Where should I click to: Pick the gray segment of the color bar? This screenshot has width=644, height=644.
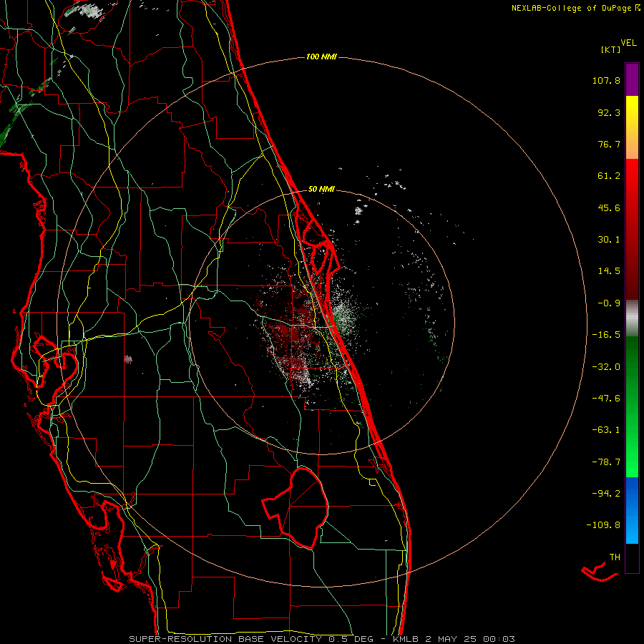(632, 318)
